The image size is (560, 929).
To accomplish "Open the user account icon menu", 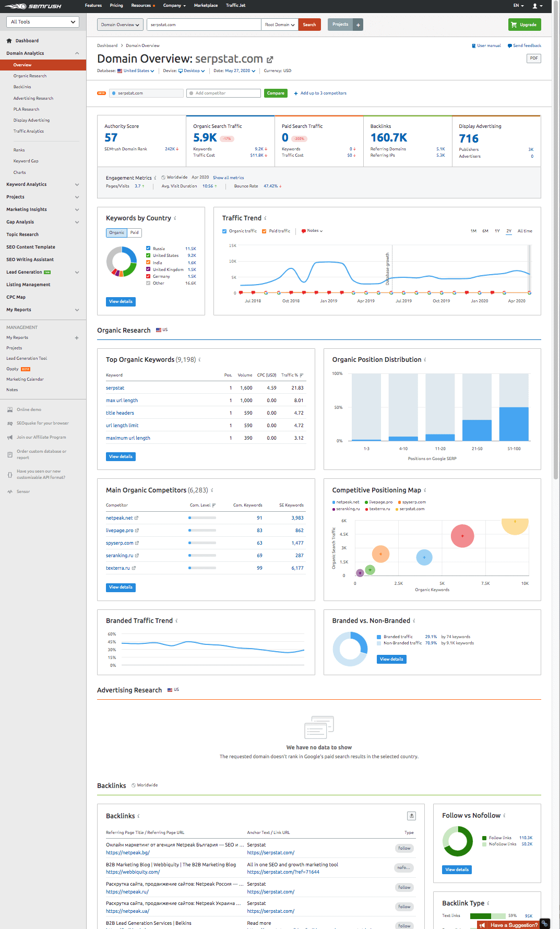I will tap(537, 6).
